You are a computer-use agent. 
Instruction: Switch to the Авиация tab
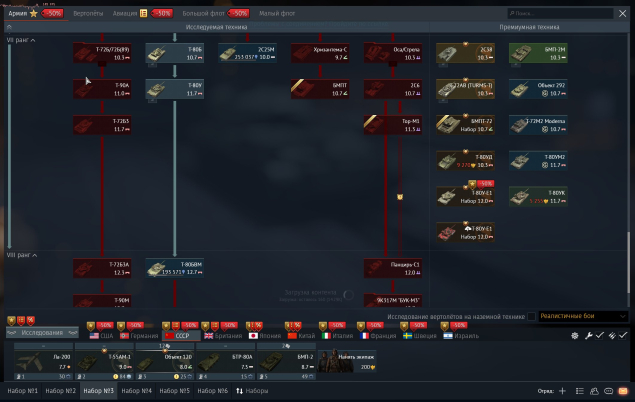pyautogui.click(x=125, y=14)
